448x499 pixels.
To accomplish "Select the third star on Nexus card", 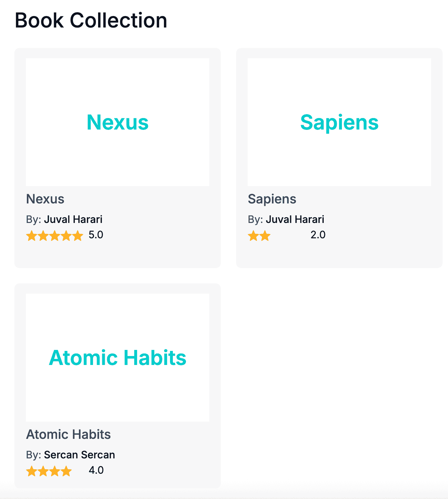I will [55, 236].
